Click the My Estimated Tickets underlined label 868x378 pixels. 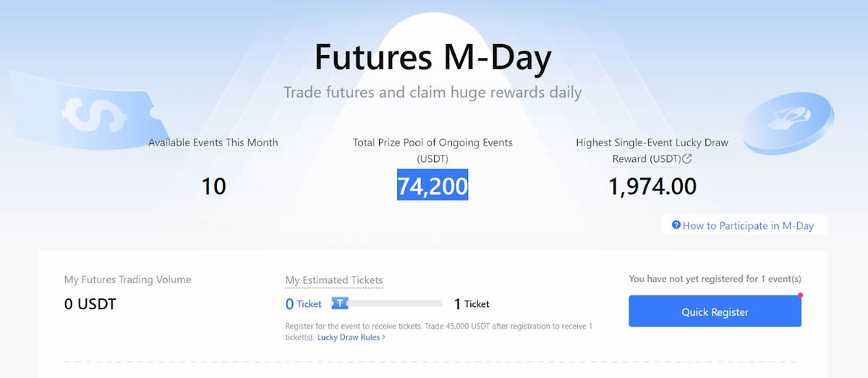point(334,280)
